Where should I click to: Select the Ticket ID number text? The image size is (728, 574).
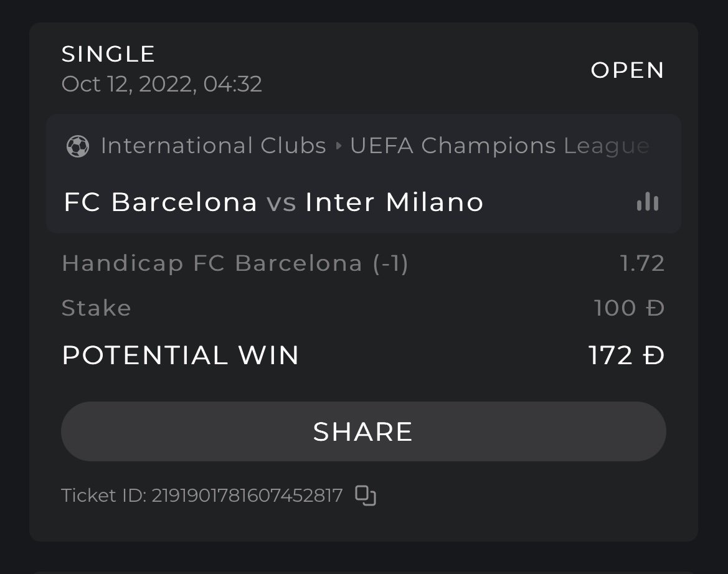pos(247,496)
